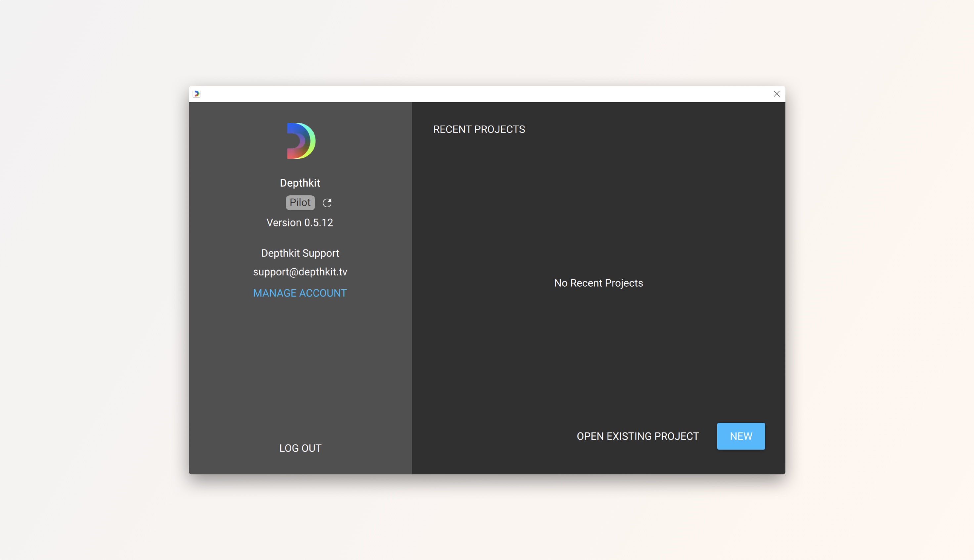974x560 pixels.
Task: Click the No Recent Projects placeholder
Action: pos(598,283)
